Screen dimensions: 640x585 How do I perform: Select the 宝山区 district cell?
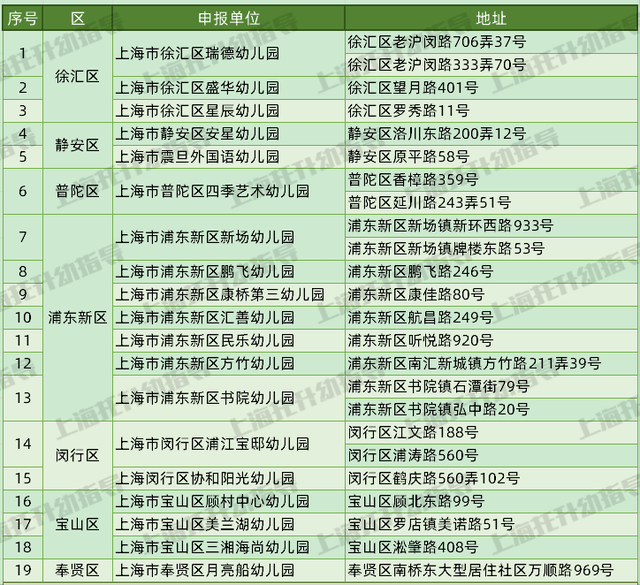[x=78, y=523]
